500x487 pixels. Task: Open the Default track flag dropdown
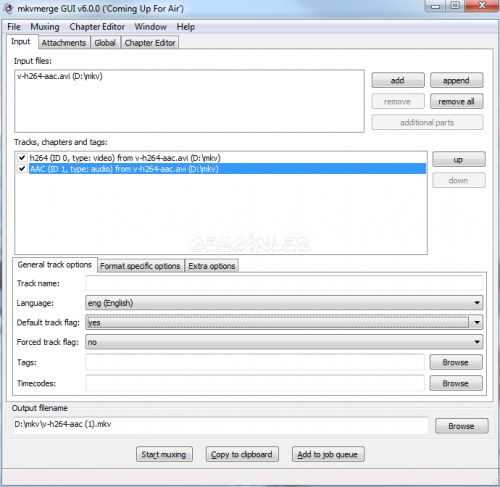click(x=284, y=322)
